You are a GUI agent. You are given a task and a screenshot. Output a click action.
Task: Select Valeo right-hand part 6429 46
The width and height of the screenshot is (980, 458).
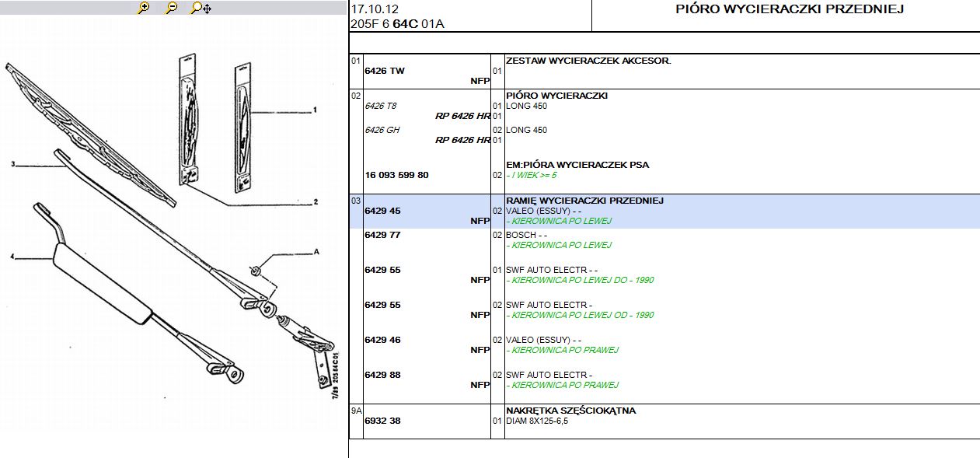[x=382, y=340]
